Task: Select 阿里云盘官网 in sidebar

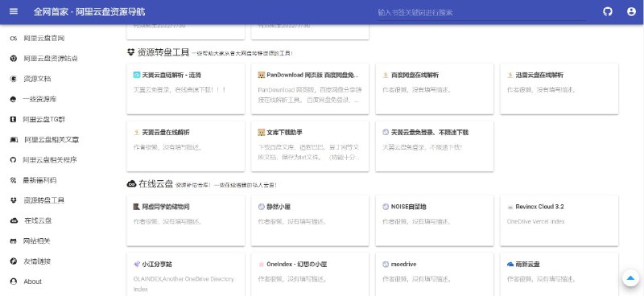Action: click(44, 39)
